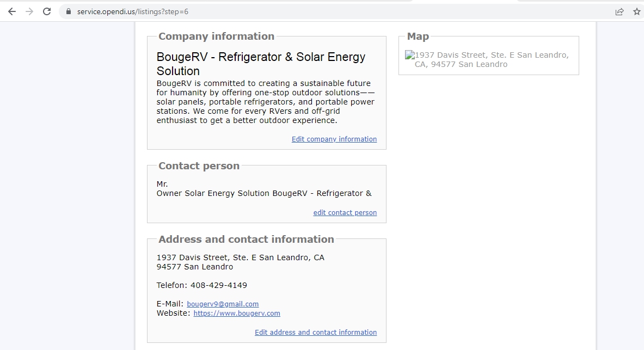This screenshot has width=644, height=350.
Task: View site security lock information
Action: 69,11
